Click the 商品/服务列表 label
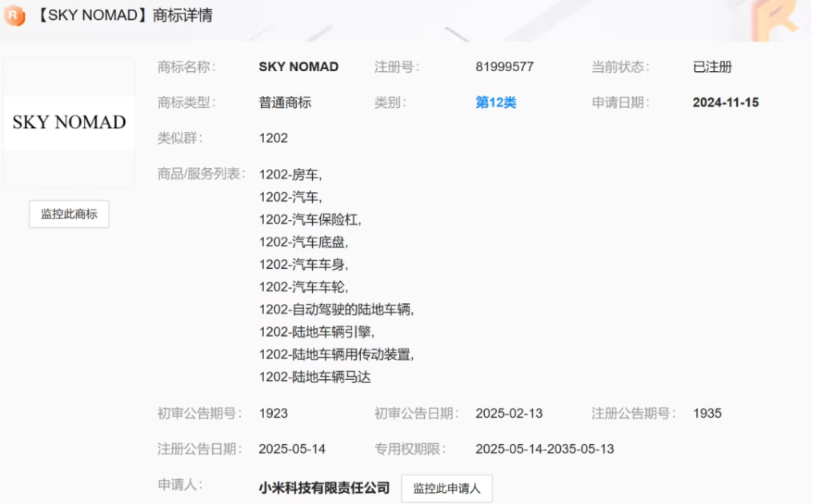Image resolution: width=821 pixels, height=504 pixels. [202, 174]
